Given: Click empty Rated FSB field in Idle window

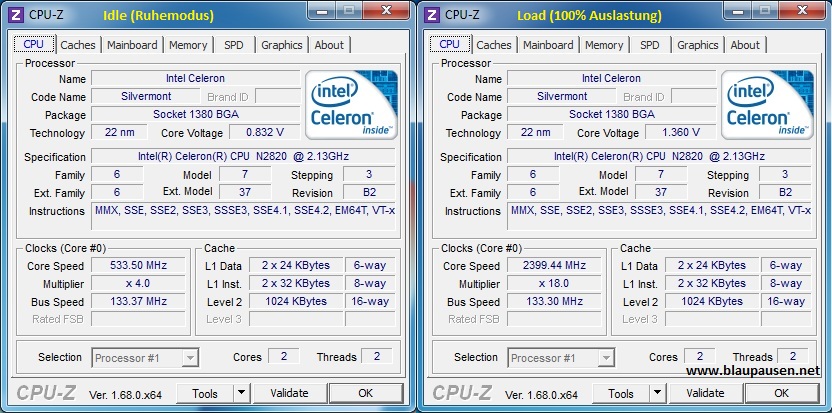Looking at the screenshot, I should click(138, 319).
